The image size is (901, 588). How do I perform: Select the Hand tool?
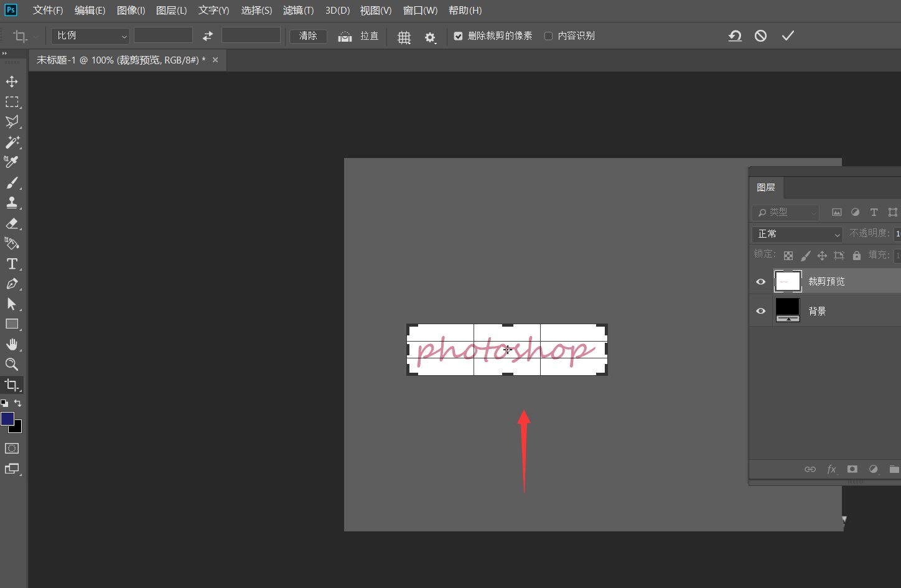[x=12, y=344]
